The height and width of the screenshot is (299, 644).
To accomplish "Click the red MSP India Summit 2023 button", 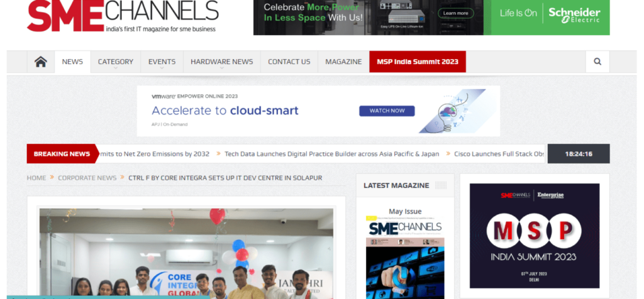I will [418, 62].
